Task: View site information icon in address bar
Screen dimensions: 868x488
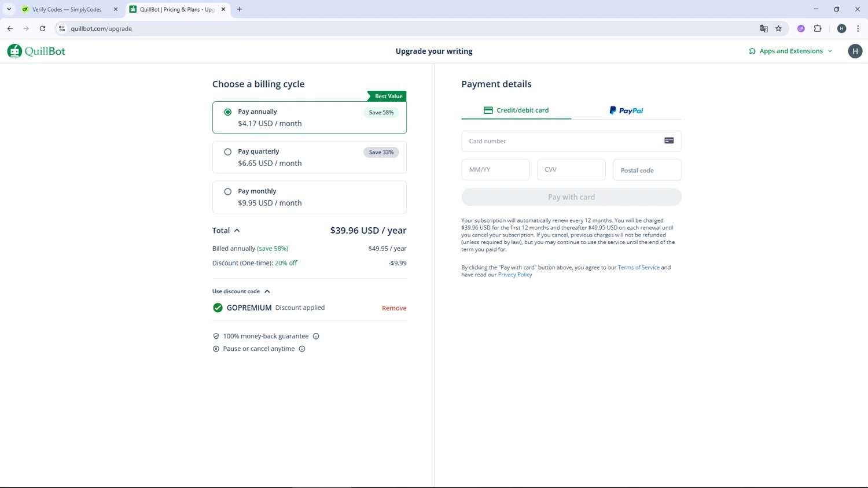Action: [x=62, y=28]
